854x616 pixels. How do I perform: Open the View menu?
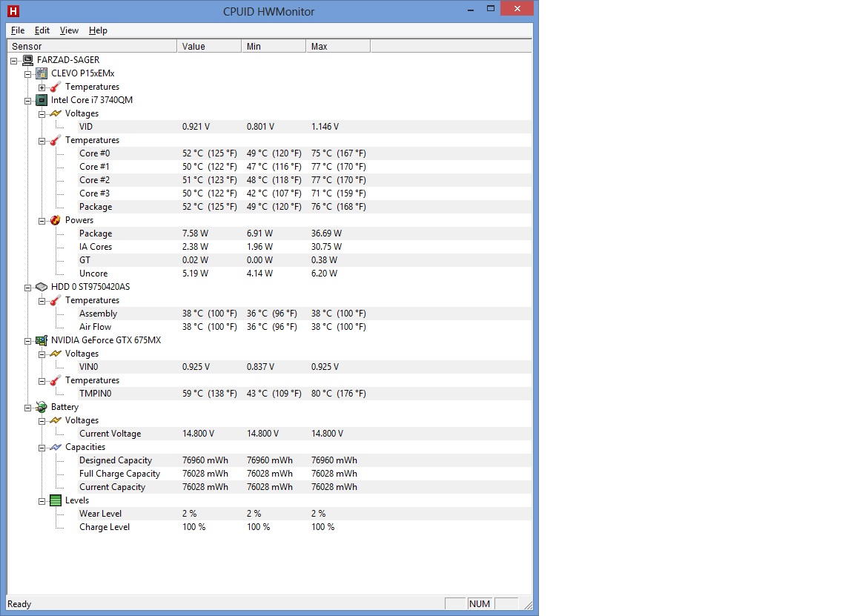[x=69, y=30]
